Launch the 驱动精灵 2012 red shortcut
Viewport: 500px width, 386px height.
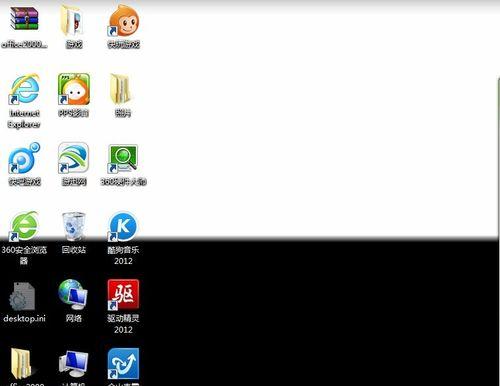[x=123, y=295]
